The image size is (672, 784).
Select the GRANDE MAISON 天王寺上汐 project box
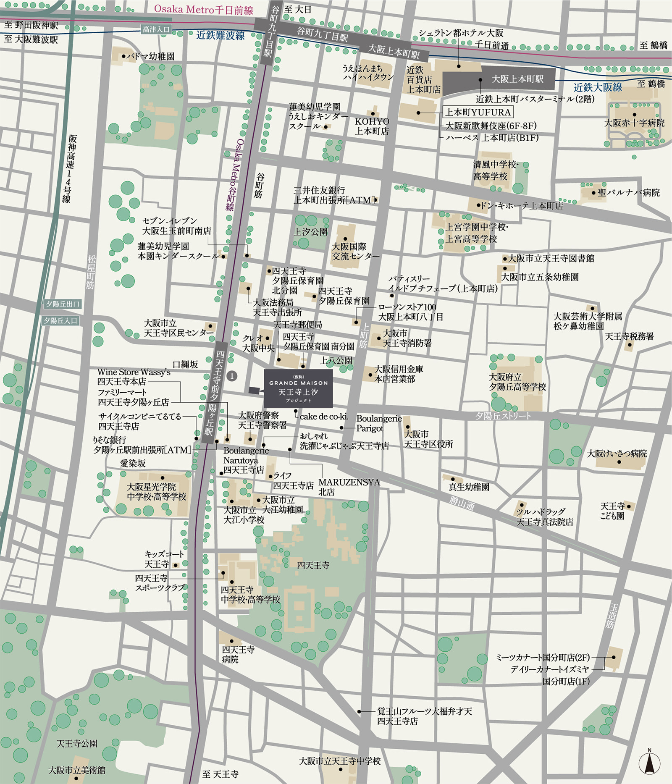click(x=298, y=388)
